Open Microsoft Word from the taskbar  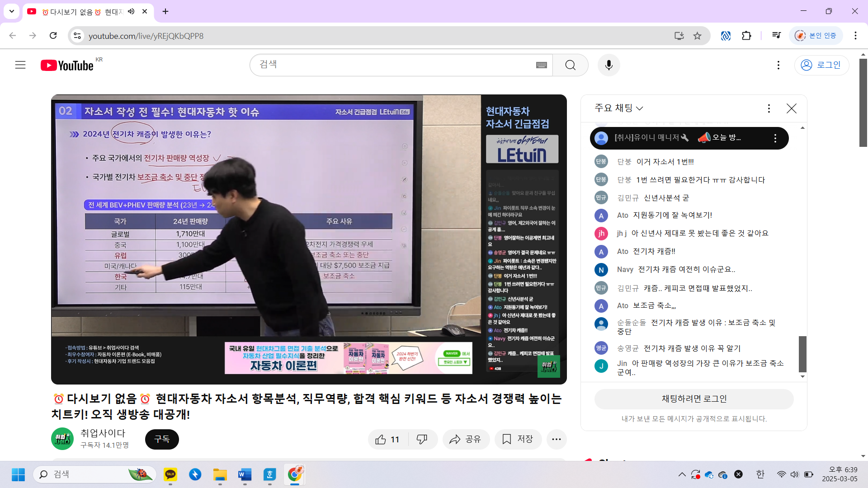(245, 474)
